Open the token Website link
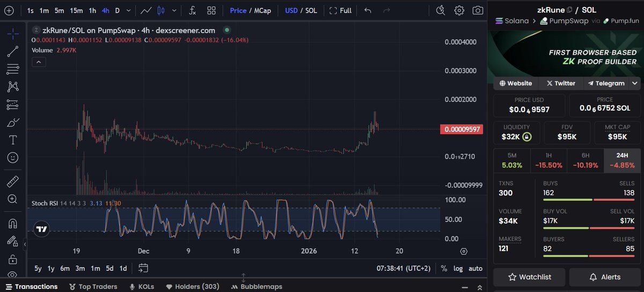644x292 pixels. (x=516, y=83)
